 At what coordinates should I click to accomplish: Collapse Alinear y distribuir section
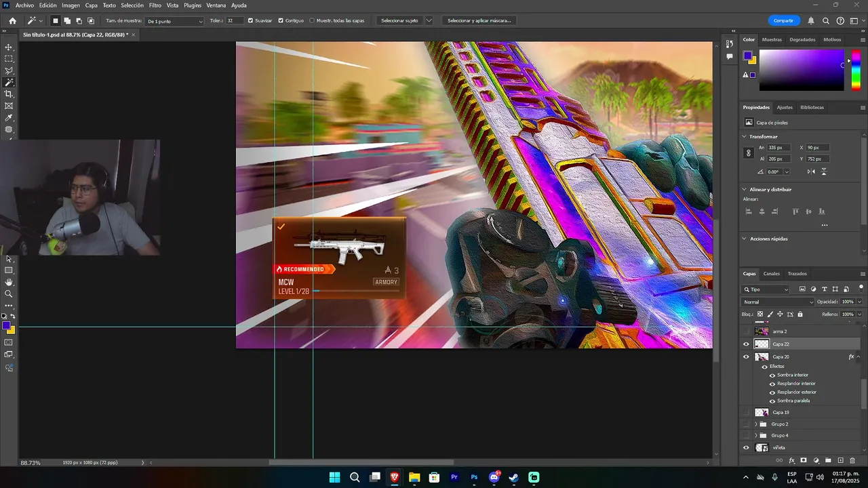click(x=745, y=190)
